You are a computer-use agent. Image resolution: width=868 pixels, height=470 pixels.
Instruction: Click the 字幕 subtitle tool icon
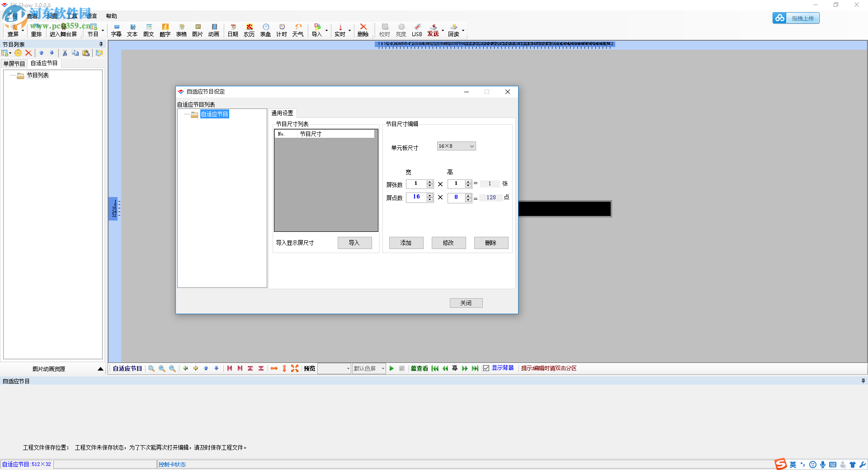116,30
